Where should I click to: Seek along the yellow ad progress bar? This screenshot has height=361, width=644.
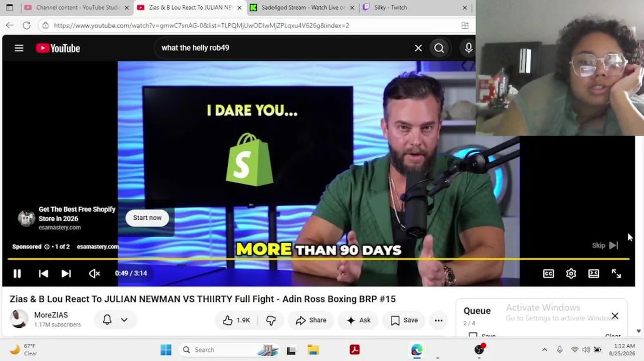[318, 259]
